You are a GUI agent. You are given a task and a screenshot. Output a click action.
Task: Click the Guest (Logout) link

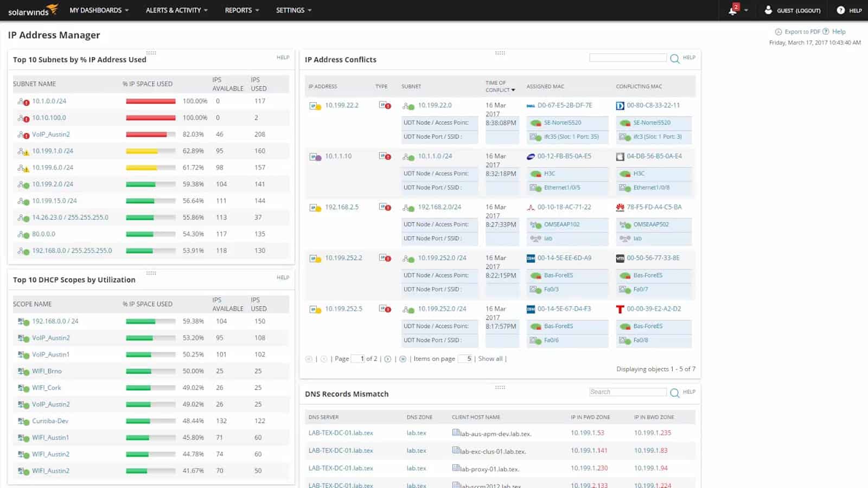pos(799,10)
